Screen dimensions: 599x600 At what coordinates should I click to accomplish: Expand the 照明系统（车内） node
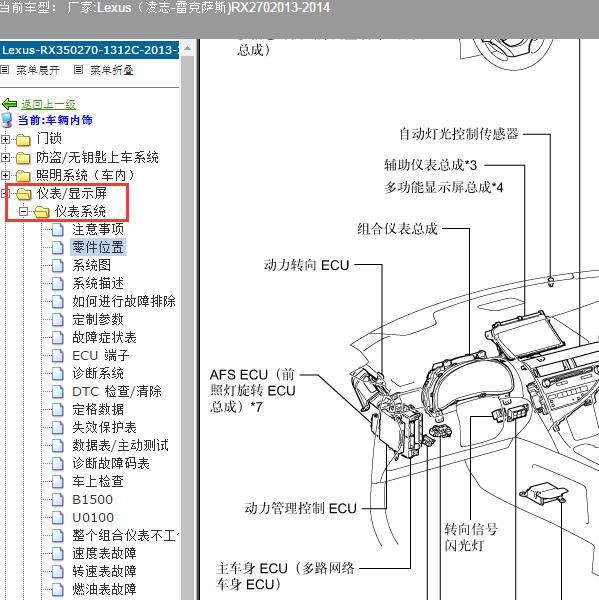tap(5, 175)
